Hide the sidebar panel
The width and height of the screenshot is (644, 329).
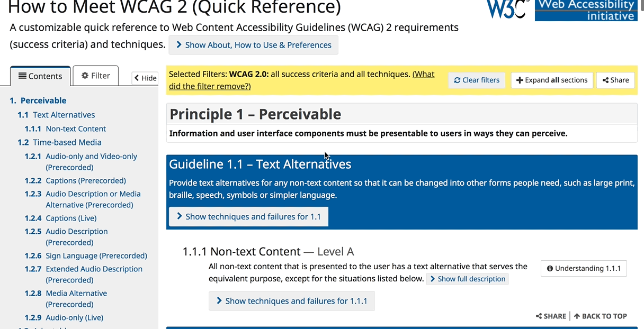click(145, 78)
